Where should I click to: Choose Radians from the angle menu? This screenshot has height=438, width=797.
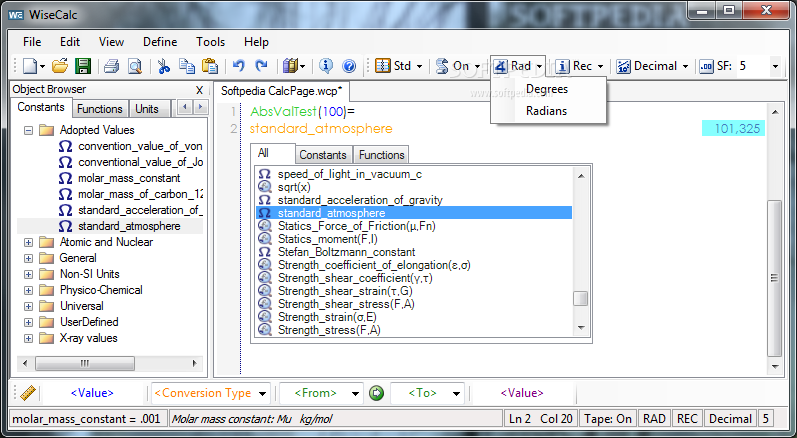point(546,111)
